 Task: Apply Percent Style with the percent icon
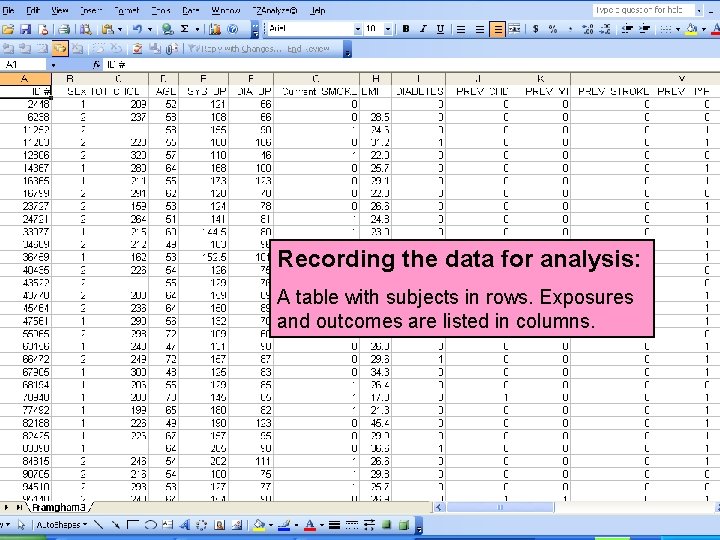point(553,29)
